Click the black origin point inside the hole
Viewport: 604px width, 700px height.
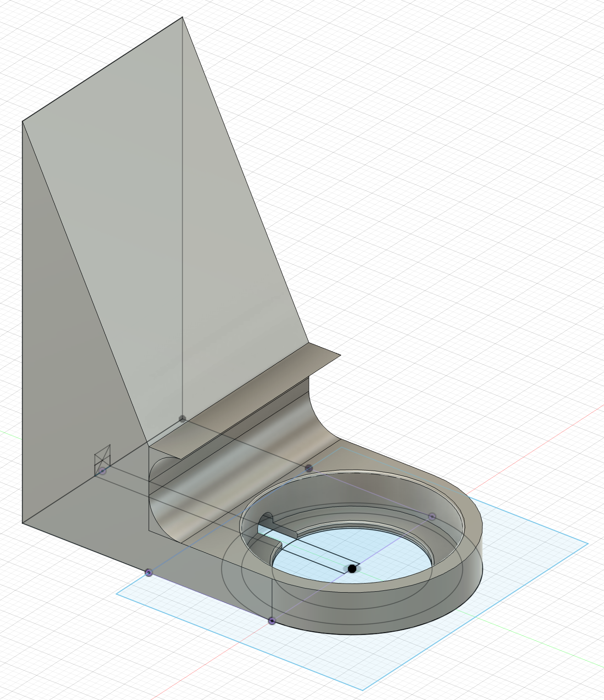[352, 569]
